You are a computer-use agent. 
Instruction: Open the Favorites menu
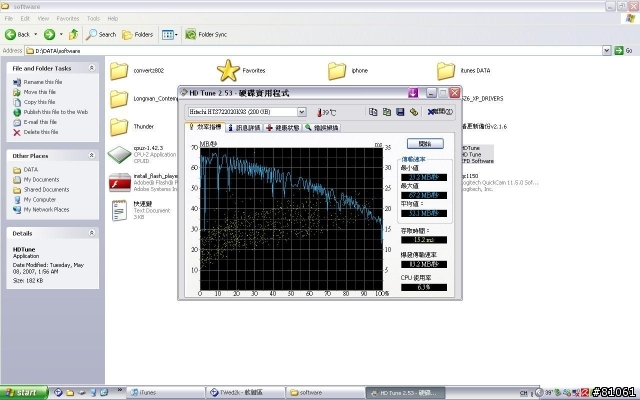(68, 18)
